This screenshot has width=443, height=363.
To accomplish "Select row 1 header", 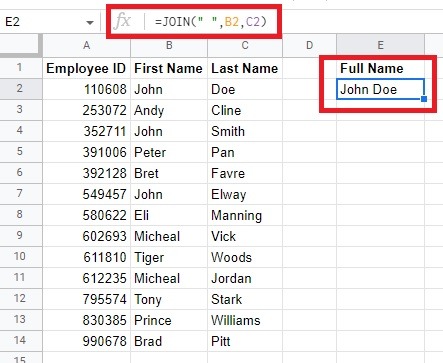I will [21, 68].
